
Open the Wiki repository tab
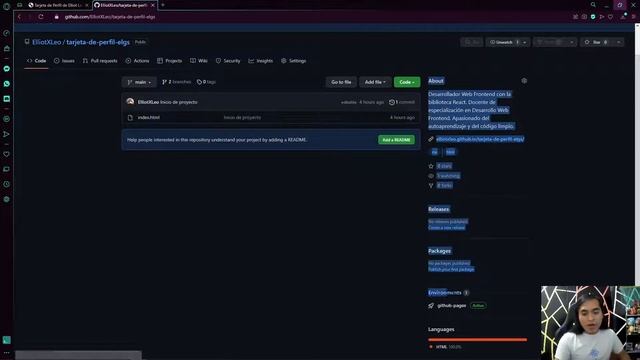coord(199,61)
